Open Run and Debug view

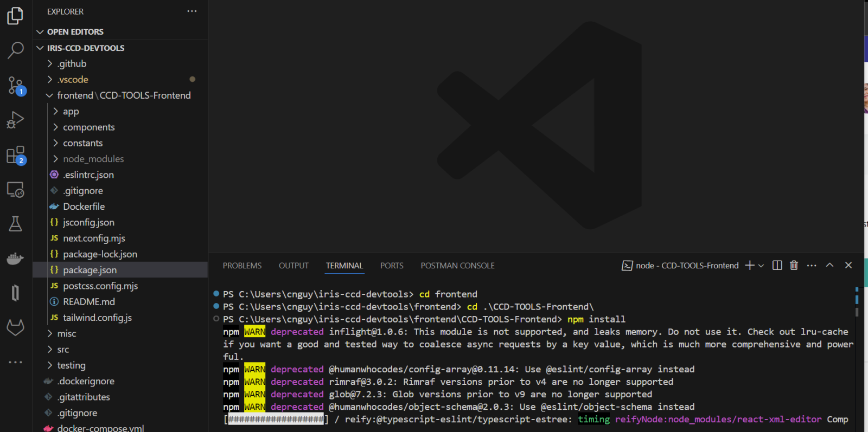[16, 120]
